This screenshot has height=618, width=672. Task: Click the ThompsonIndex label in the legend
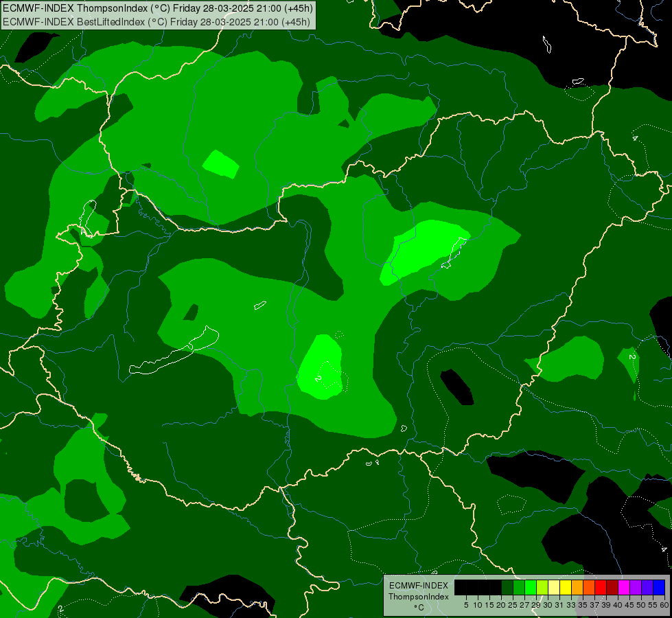point(419,597)
